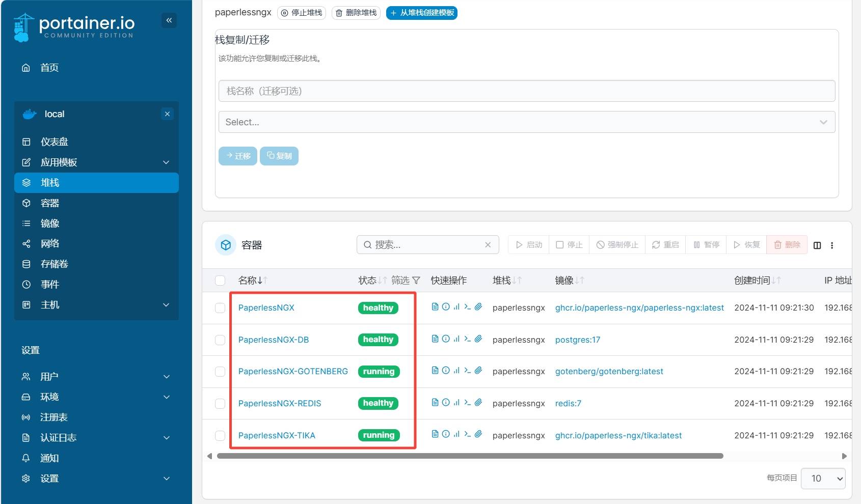
Task: Open console icon for PaperlessNGX row
Action: click(467, 307)
